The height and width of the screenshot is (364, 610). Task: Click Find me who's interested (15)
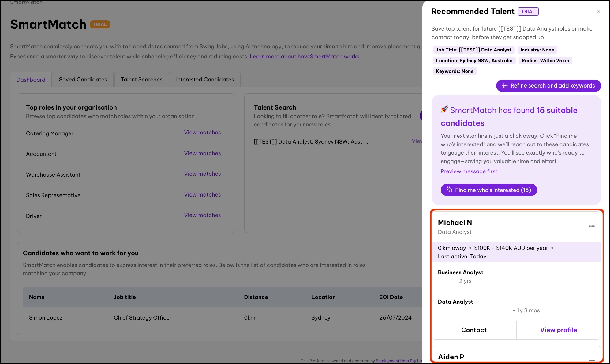(x=488, y=190)
